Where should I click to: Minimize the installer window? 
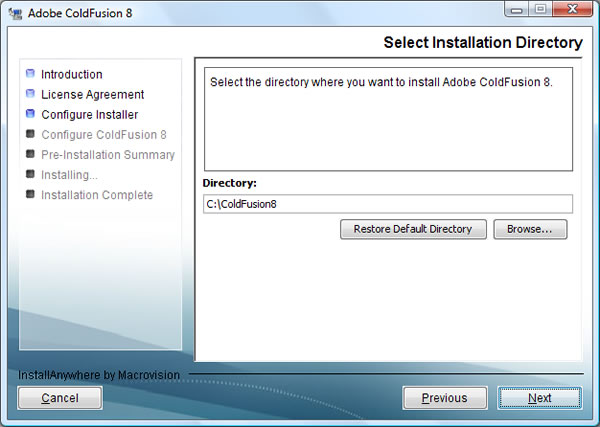tap(517, 9)
